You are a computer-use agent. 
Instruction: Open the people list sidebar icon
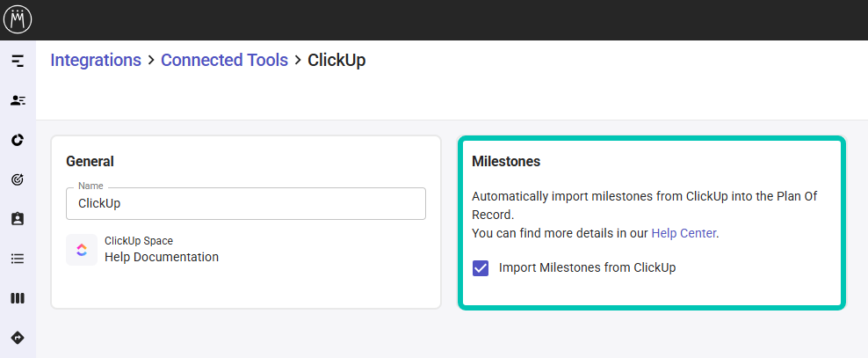pyautogui.click(x=18, y=101)
